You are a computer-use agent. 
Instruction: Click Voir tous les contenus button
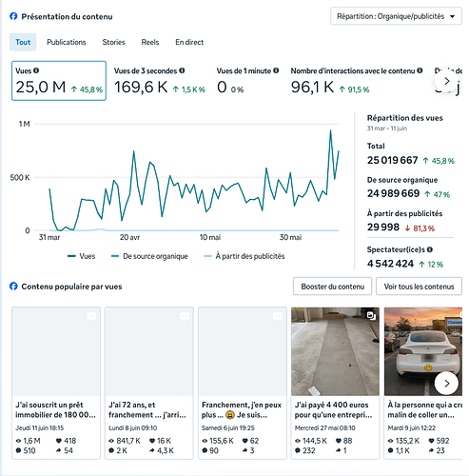pyautogui.click(x=419, y=287)
